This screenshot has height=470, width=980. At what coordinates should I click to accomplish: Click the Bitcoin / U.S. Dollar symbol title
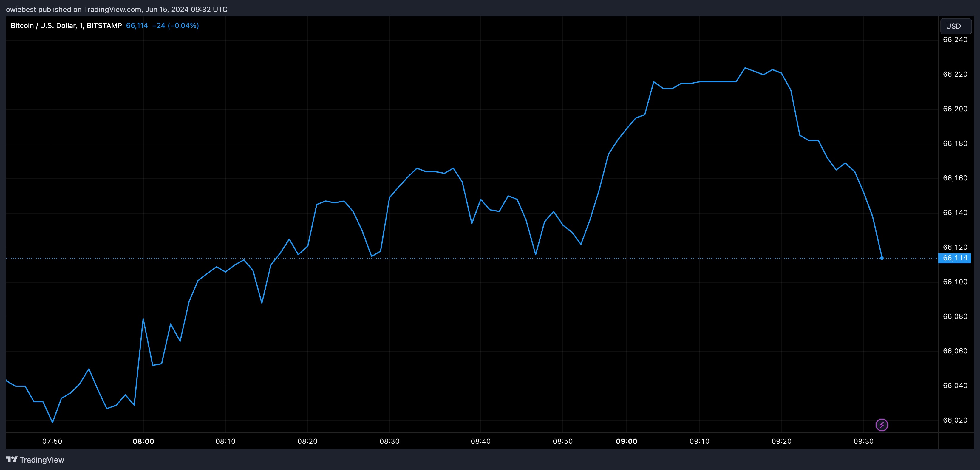point(66,25)
